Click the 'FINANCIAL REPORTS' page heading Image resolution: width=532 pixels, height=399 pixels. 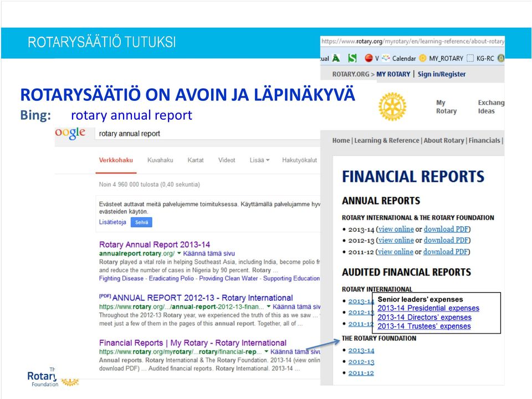click(413, 177)
